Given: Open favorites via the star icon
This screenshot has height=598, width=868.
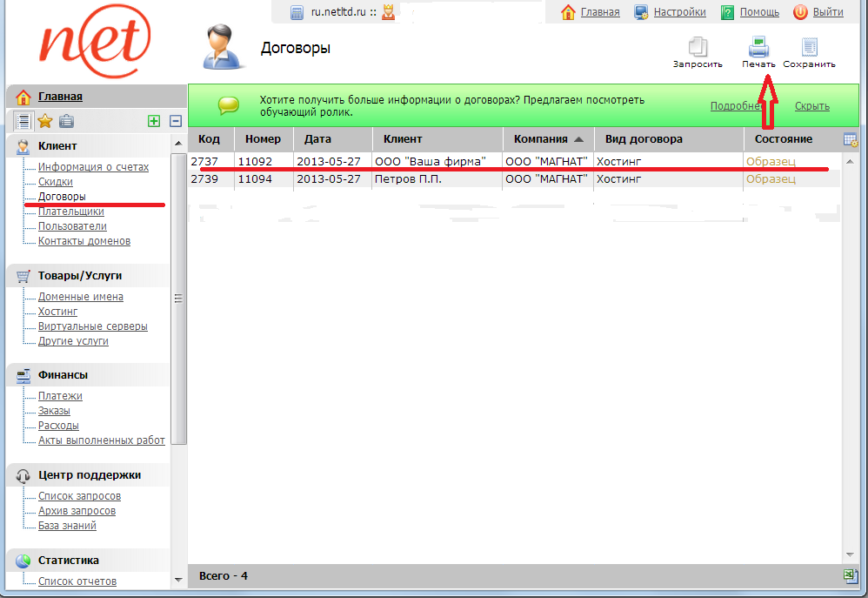Looking at the screenshot, I should coord(45,122).
